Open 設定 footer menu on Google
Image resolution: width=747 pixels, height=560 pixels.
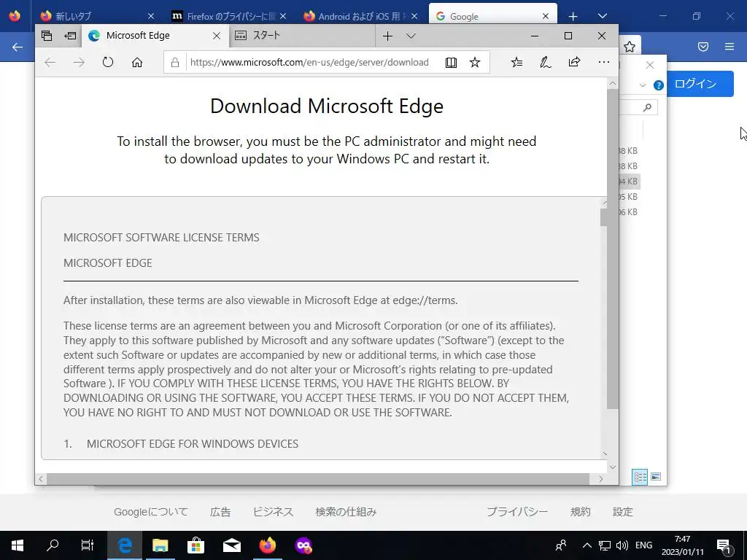pyautogui.click(x=623, y=512)
